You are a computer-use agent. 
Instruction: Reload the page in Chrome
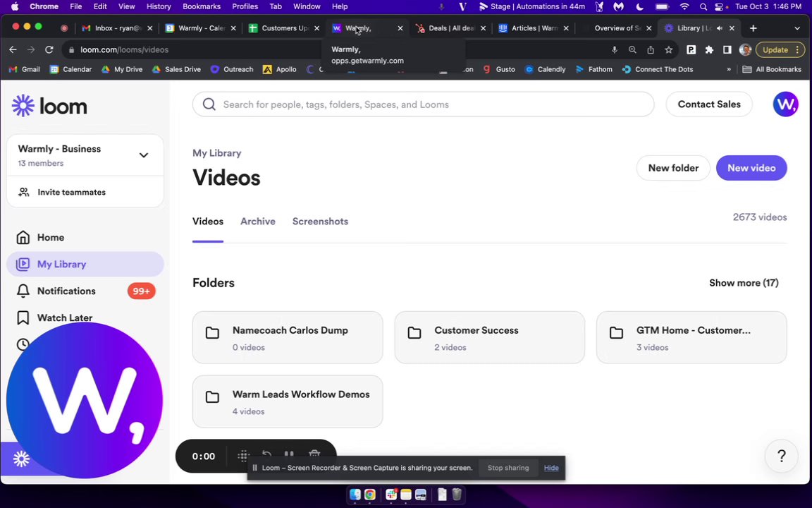(x=49, y=50)
